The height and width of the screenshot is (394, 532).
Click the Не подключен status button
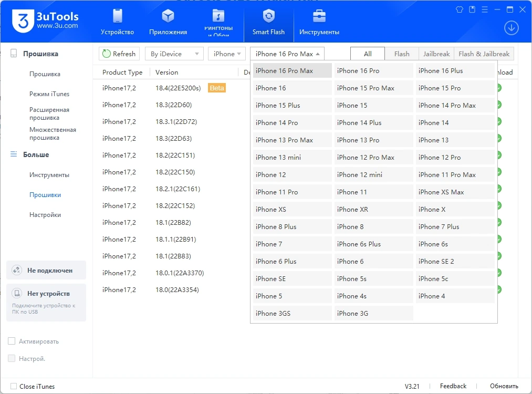46,270
